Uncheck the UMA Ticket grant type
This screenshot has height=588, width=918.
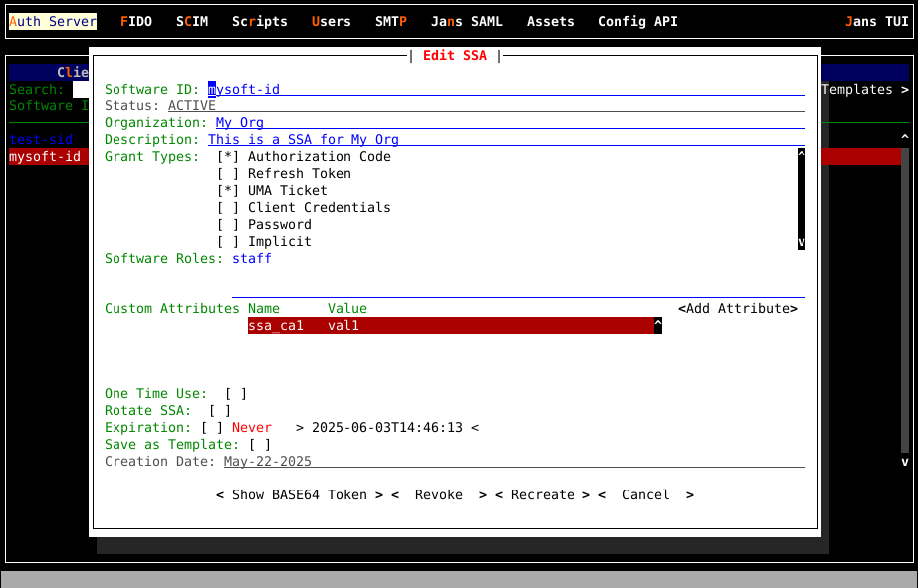coord(228,191)
